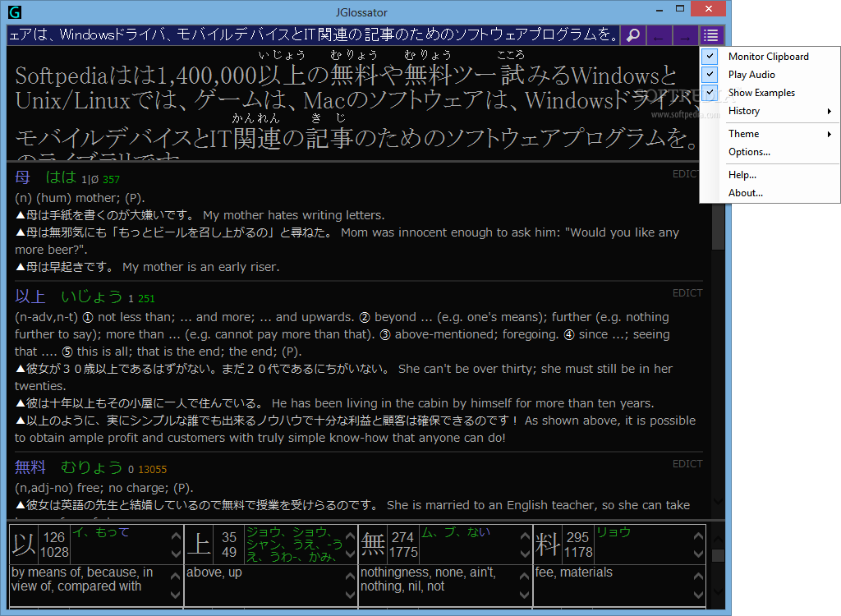Open About... from the menu

(770, 193)
